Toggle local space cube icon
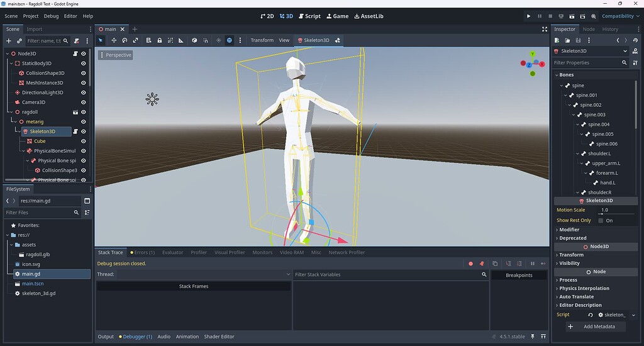 tap(194, 40)
